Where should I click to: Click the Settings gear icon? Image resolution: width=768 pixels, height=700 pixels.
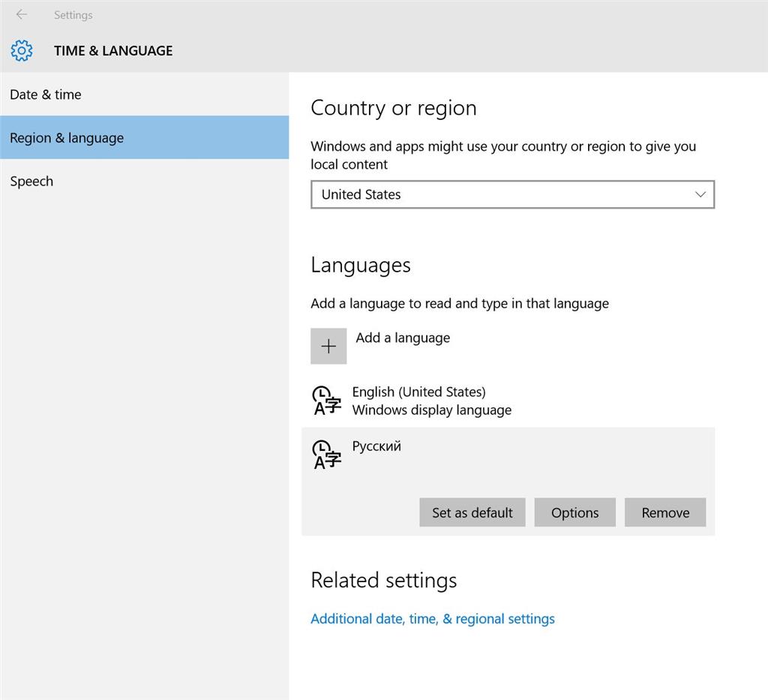(x=22, y=50)
